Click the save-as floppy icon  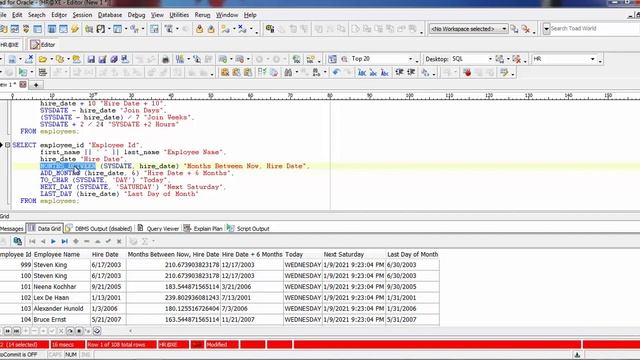pyautogui.click(x=102, y=59)
